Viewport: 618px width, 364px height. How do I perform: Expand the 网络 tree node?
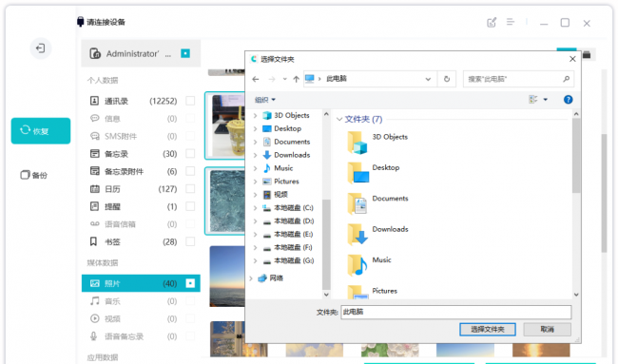[251, 278]
